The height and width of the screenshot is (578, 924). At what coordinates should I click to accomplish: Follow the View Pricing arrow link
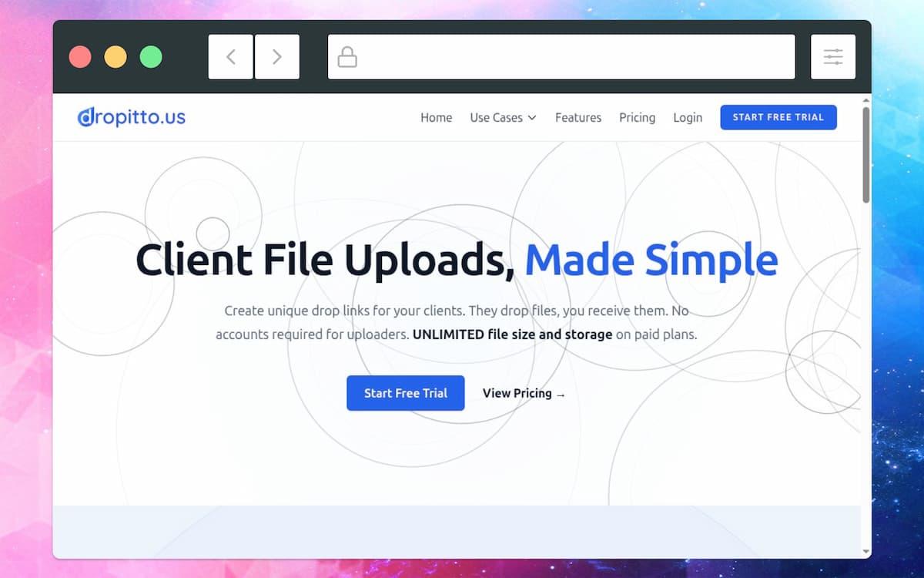pyautogui.click(x=524, y=393)
